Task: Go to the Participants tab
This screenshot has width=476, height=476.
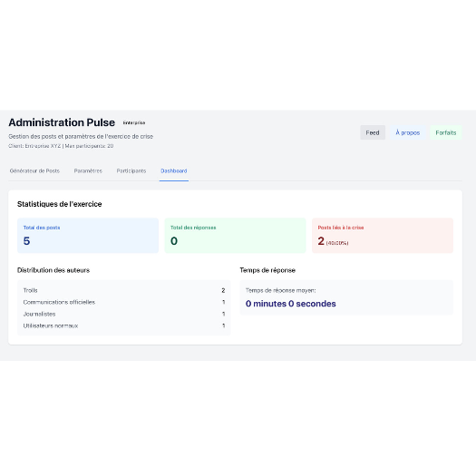Action: [x=131, y=171]
